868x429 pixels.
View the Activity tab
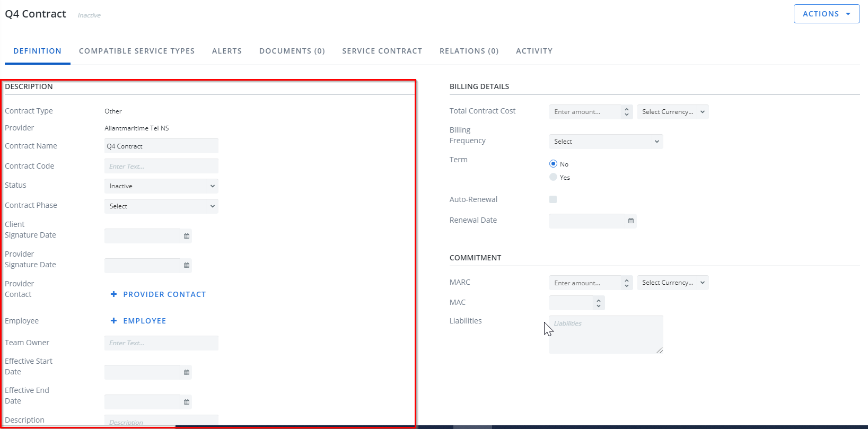tap(534, 51)
